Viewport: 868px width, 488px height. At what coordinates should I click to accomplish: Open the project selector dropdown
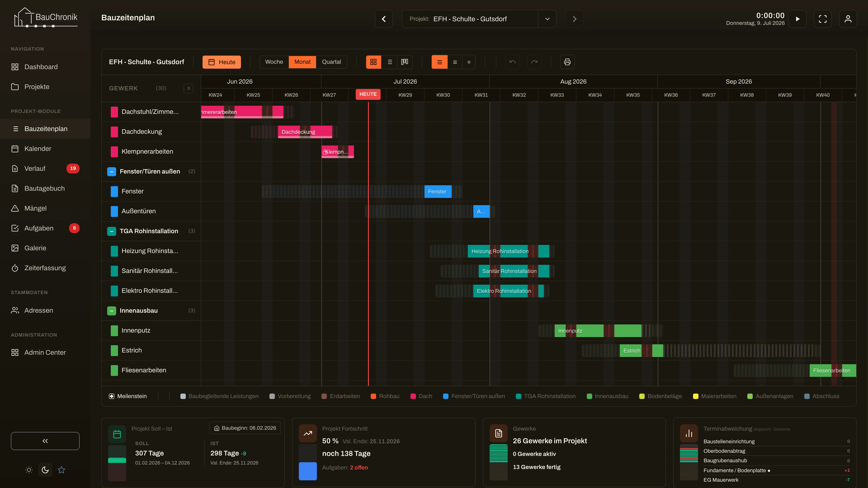coord(547,19)
